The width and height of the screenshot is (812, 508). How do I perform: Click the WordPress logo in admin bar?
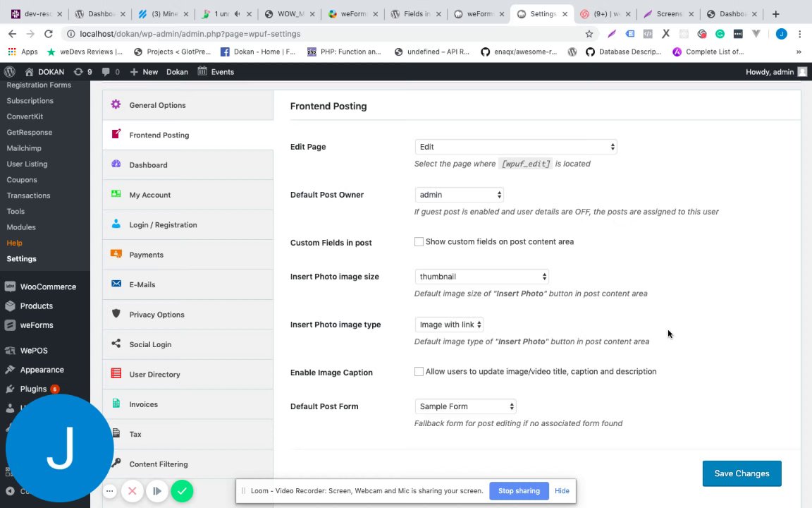(x=9, y=71)
